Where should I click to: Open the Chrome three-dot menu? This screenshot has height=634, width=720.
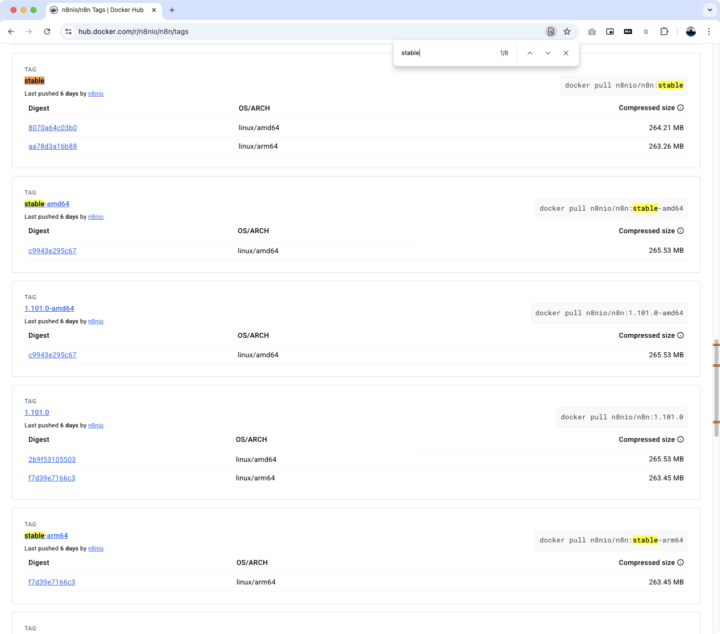pyautogui.click(x=709, y=32)
